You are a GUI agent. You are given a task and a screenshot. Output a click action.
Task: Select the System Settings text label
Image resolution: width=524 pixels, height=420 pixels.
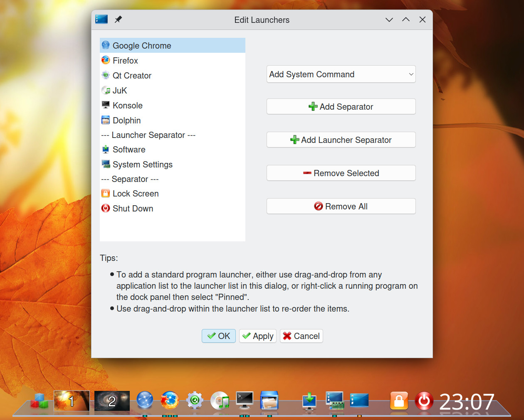click(x=143, y=165)
